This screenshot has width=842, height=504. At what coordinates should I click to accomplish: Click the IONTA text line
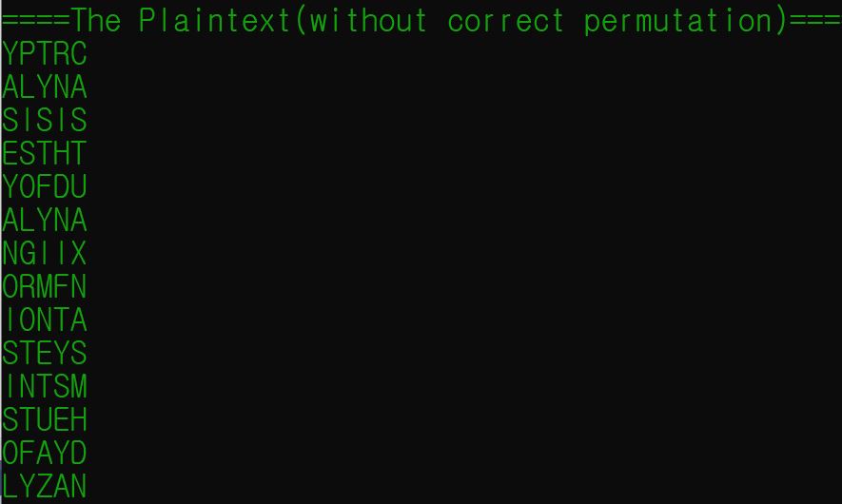click(45, 320)
